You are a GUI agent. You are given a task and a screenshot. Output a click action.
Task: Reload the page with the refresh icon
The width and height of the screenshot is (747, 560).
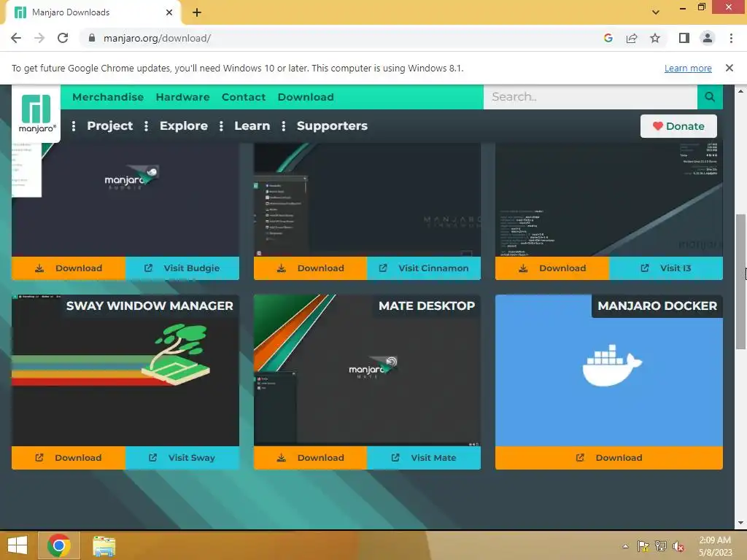[x=63, y=38]
